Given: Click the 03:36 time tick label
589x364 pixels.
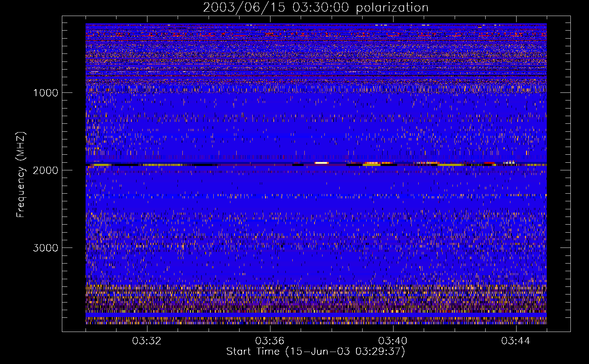Looking at the screenshot, I should [x=270, y=341].
